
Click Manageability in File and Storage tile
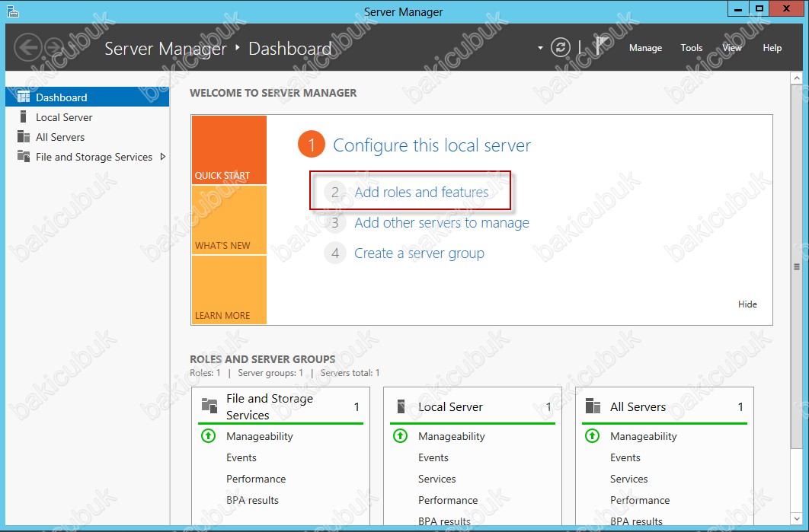coord(260,436)
